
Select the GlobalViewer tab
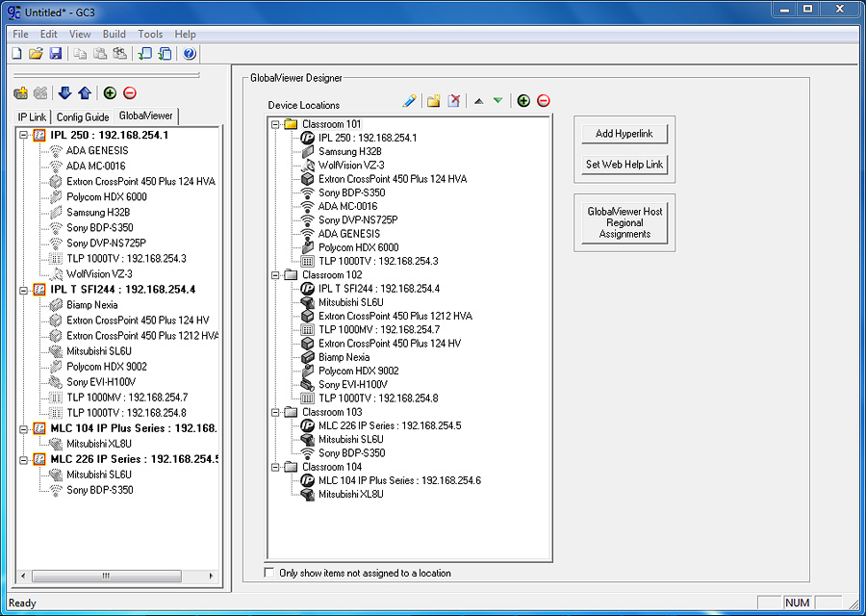(146, 116)
